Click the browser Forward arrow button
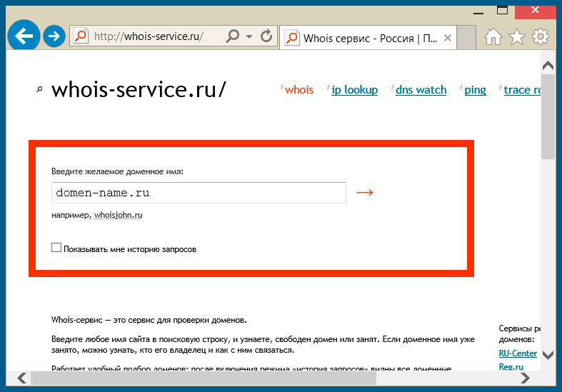This screenshot has height=392, width=562. pos(54,36)
